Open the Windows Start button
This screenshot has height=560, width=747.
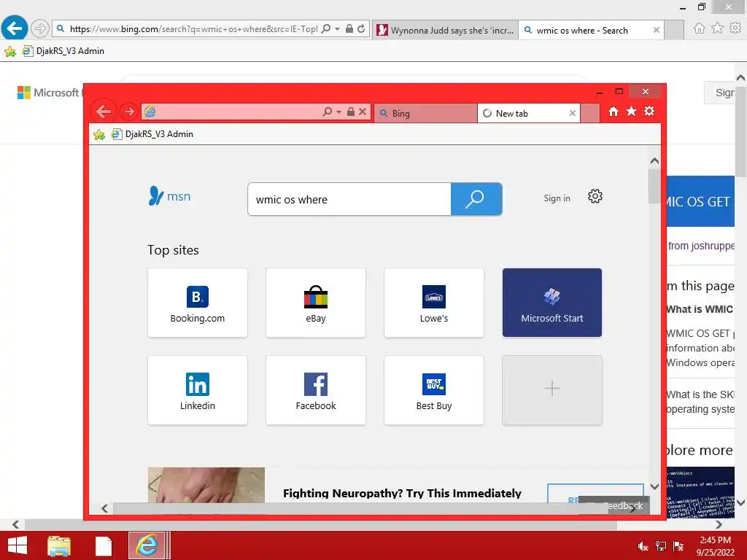pyautogui.click(x=18, y=545)
